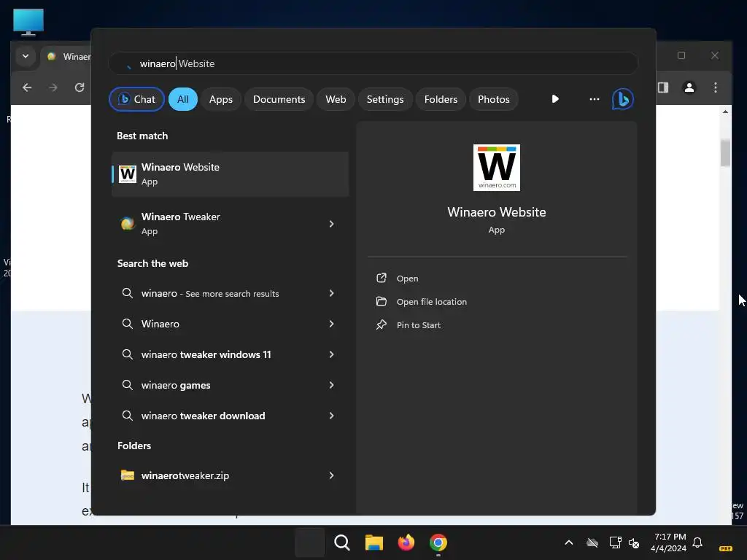This screenshot has height=560, width=747.
Task: Open the Winaero Website best match result
Action: pyautogui.click(x=230, y=174)
